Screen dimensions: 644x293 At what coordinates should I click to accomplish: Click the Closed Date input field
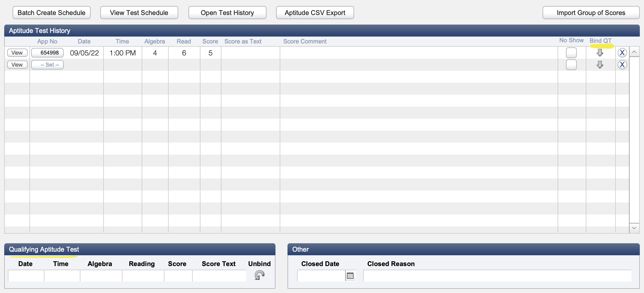321,276
